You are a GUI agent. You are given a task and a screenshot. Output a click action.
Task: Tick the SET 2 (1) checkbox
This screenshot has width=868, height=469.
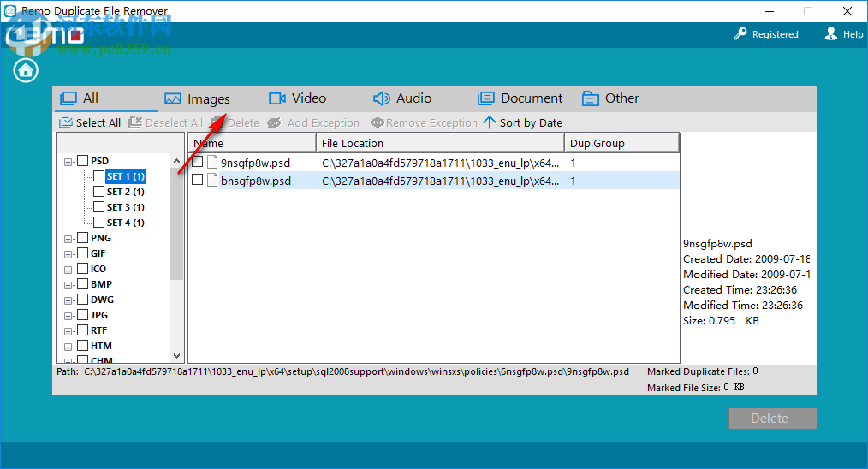[99, 192]
